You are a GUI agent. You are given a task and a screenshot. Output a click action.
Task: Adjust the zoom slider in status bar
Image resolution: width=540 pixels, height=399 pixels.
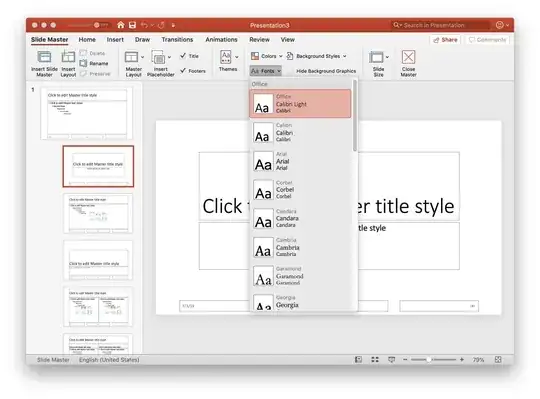point(429,359)
